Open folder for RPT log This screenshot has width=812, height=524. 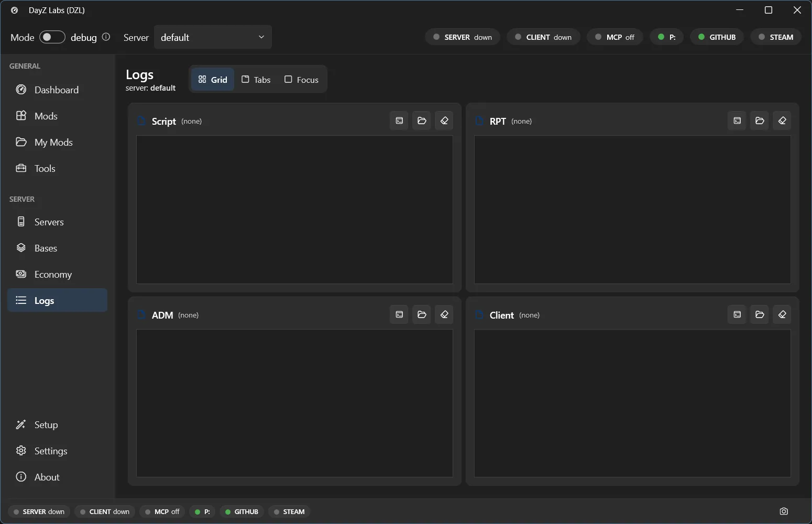click(760, 121)
